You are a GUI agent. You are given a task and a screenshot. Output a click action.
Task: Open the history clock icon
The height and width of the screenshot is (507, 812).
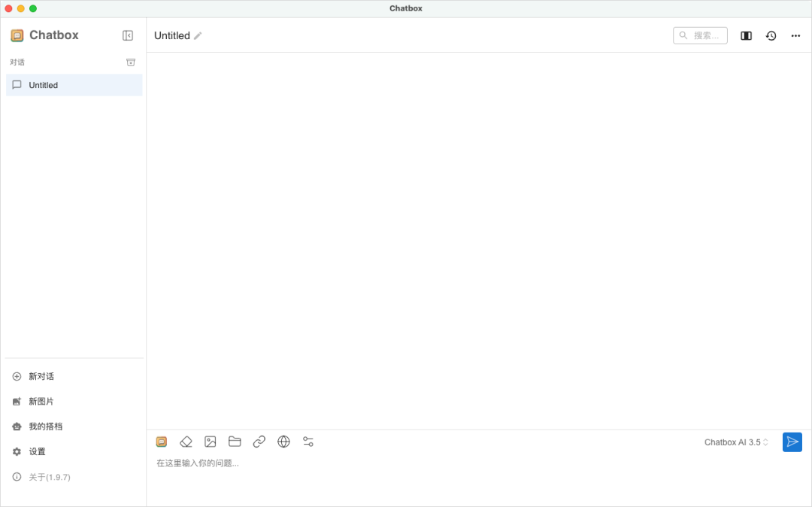[x=771, y=35]
